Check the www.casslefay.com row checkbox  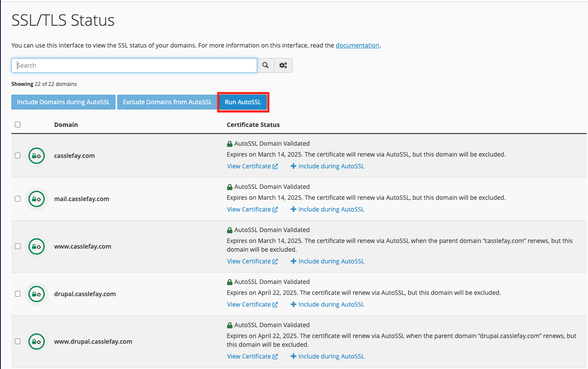[17, 246]
